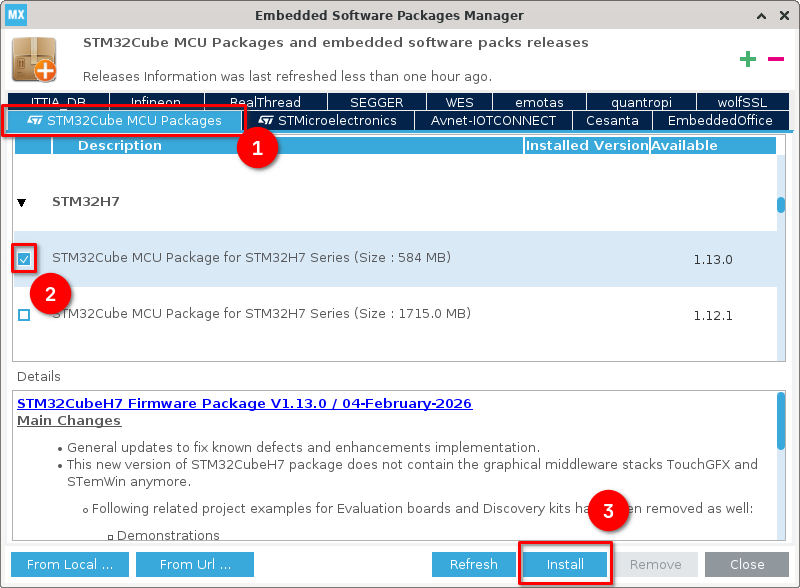800x588 pixels.
Task: Switch to the STM32Cube MCU Packages tab
Action: point(124,121)
